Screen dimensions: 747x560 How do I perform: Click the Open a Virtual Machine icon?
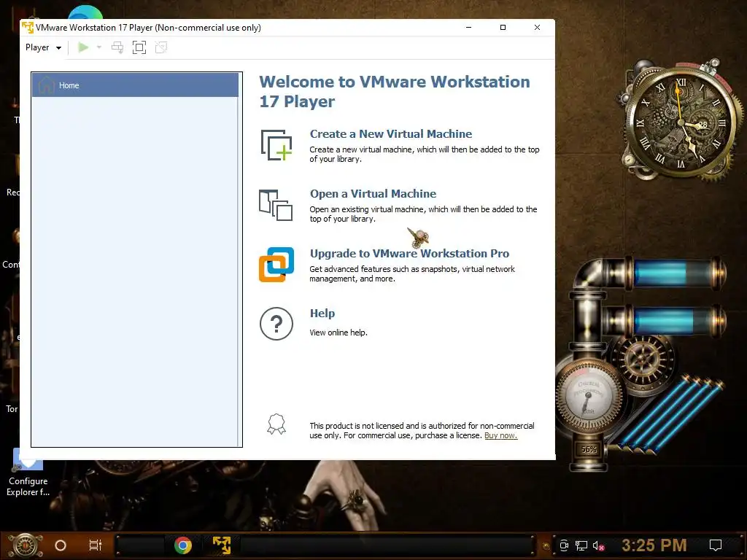click(x=276, y=205)
